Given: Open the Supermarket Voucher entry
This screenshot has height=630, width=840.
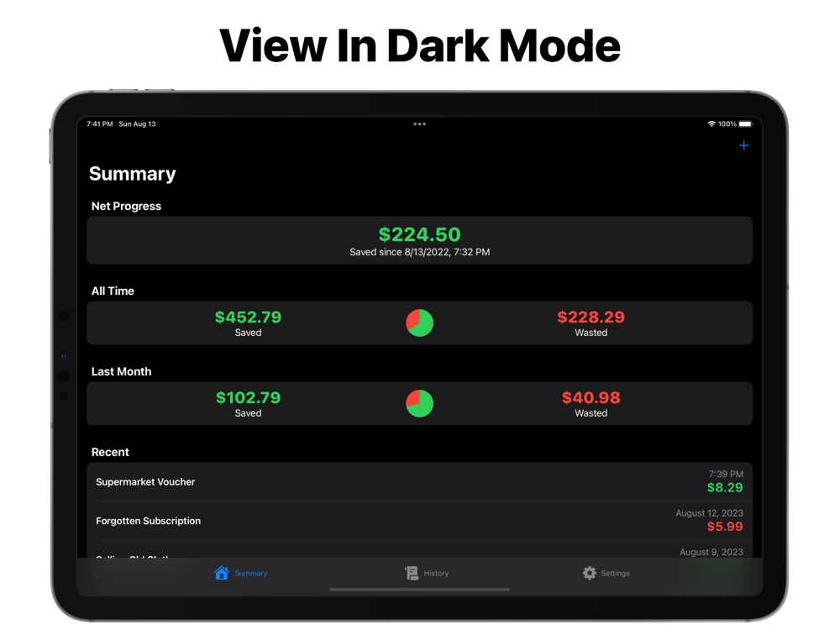Looking at the screenshot, I should pos(419,481).
